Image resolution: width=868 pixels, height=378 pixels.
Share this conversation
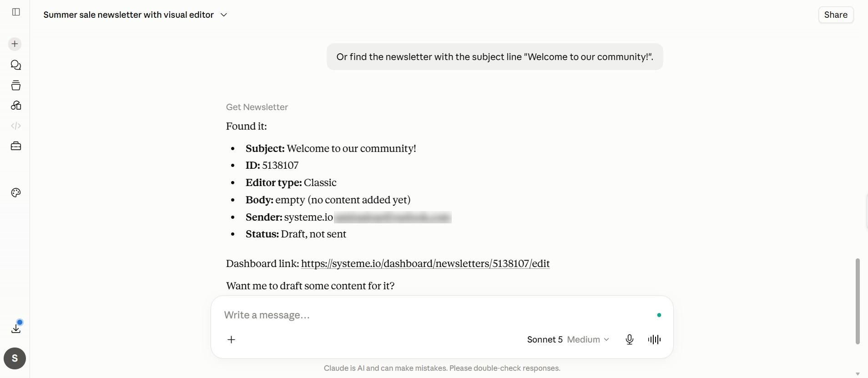(836, 15)
